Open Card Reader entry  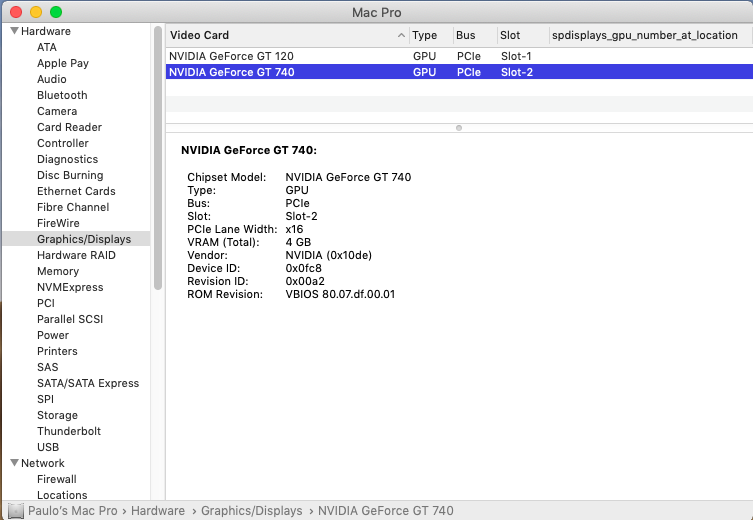69,127
